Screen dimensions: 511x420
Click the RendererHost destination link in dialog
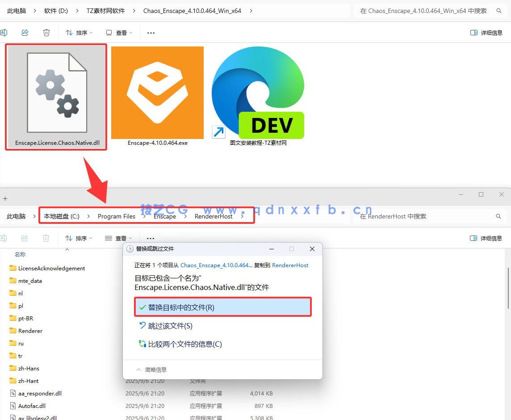pyautogui.click(x=290, y=265)
